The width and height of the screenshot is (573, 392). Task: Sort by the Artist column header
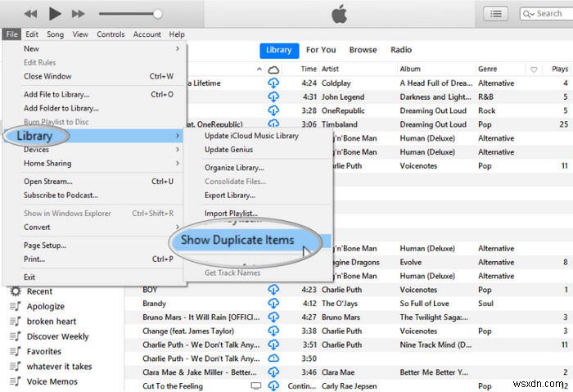330,69
